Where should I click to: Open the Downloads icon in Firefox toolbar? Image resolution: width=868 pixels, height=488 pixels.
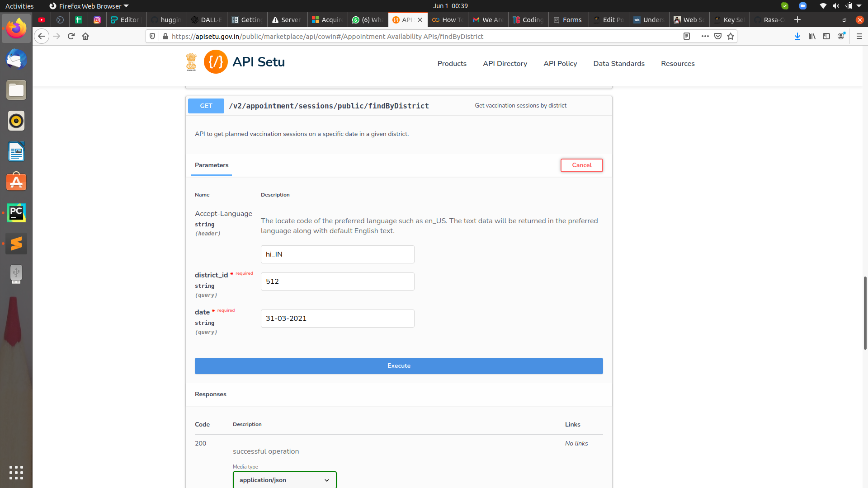tap(797, 36)
